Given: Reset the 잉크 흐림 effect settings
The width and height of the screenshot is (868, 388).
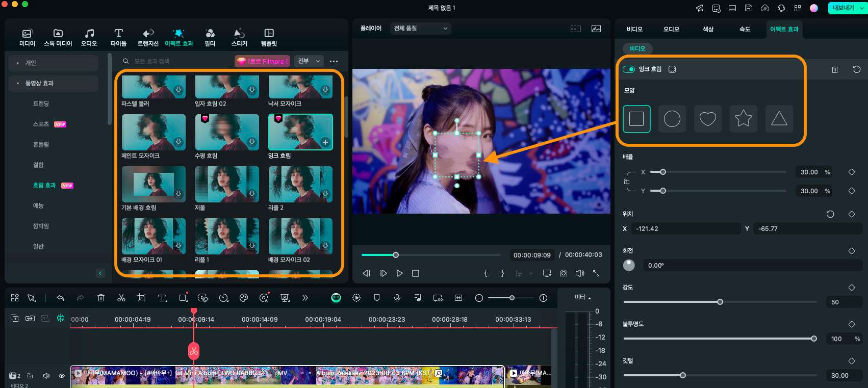Looking at the screenshot, I should 857,69.
